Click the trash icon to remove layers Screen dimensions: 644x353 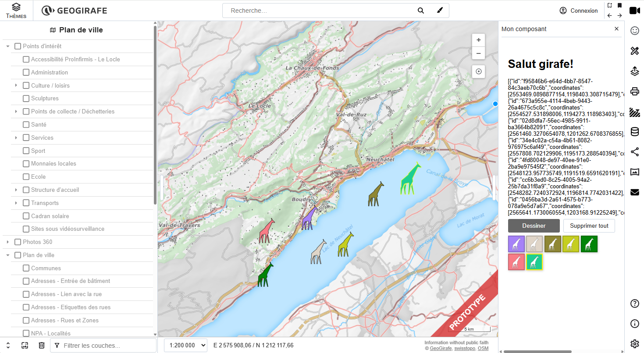(x=42, y=345)
